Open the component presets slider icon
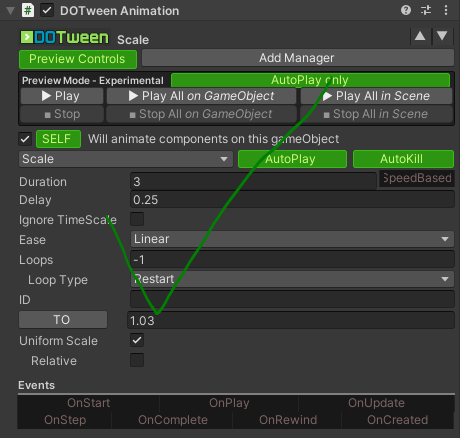This screenshot has height=438, width=460. 426,10
